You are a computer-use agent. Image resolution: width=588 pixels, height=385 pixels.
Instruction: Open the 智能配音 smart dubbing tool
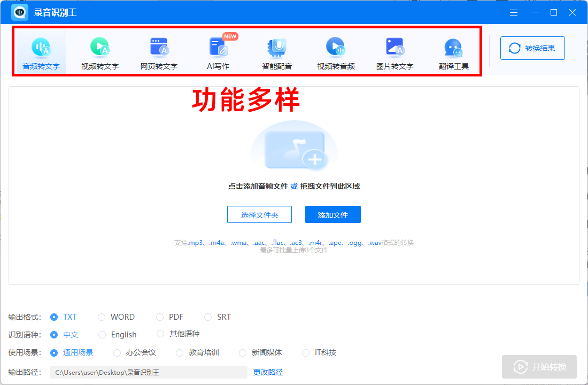tap(276, 51)
